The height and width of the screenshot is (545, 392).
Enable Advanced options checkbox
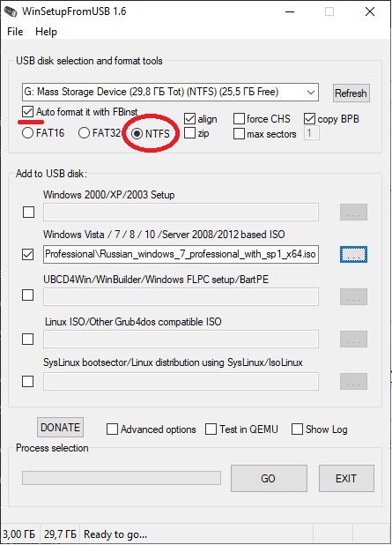112,429
